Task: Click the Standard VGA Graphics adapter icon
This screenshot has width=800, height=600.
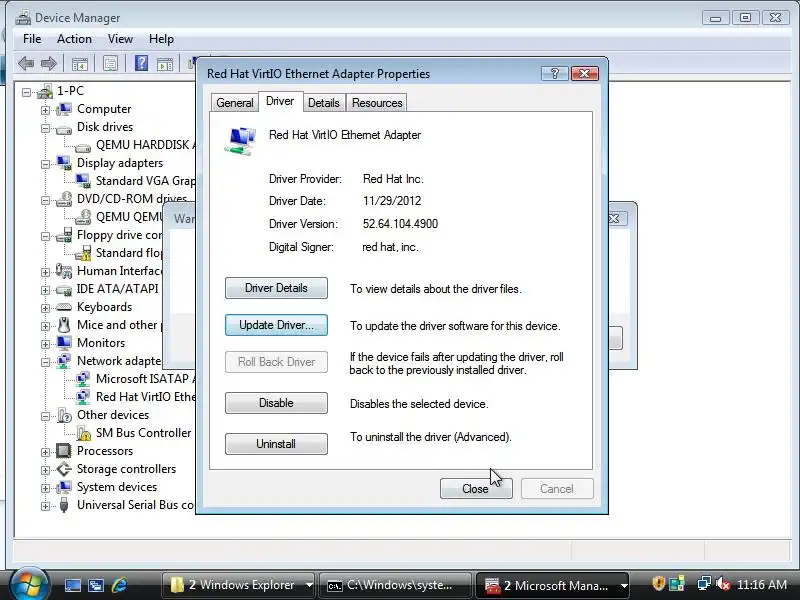Action: [x=83, y=181]
